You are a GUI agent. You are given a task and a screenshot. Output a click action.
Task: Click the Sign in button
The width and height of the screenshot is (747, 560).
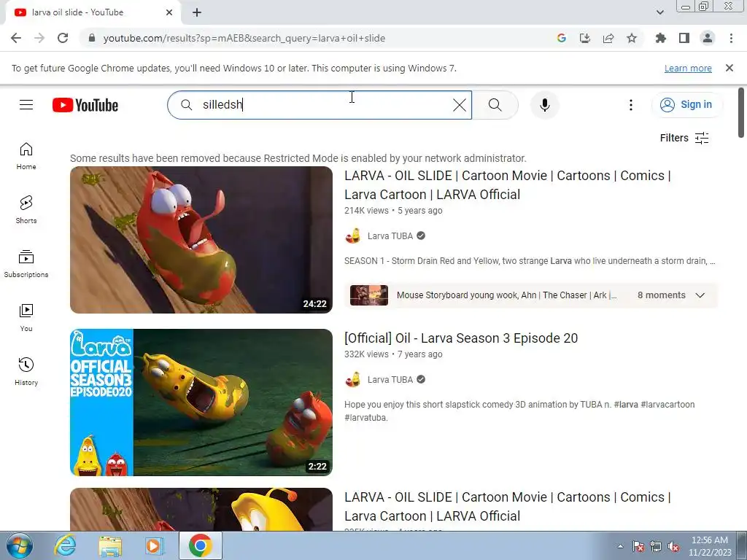(686, 105)
